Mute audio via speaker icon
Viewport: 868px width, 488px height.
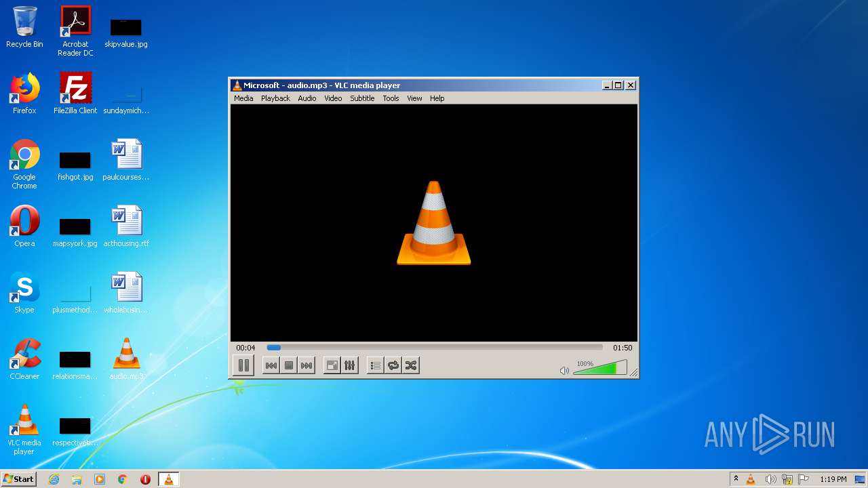(564, 370)
